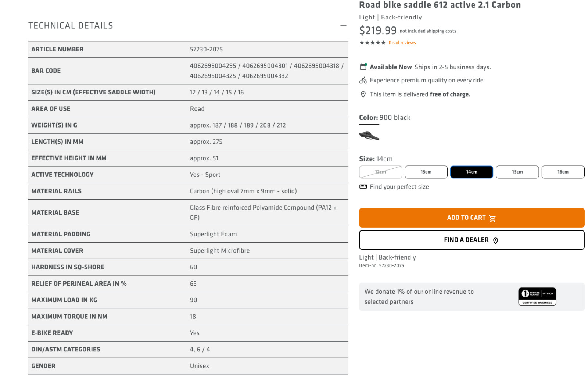Open the 1% for the Planet badge
The image size is (588, 379).
click(x=537, y=297)
